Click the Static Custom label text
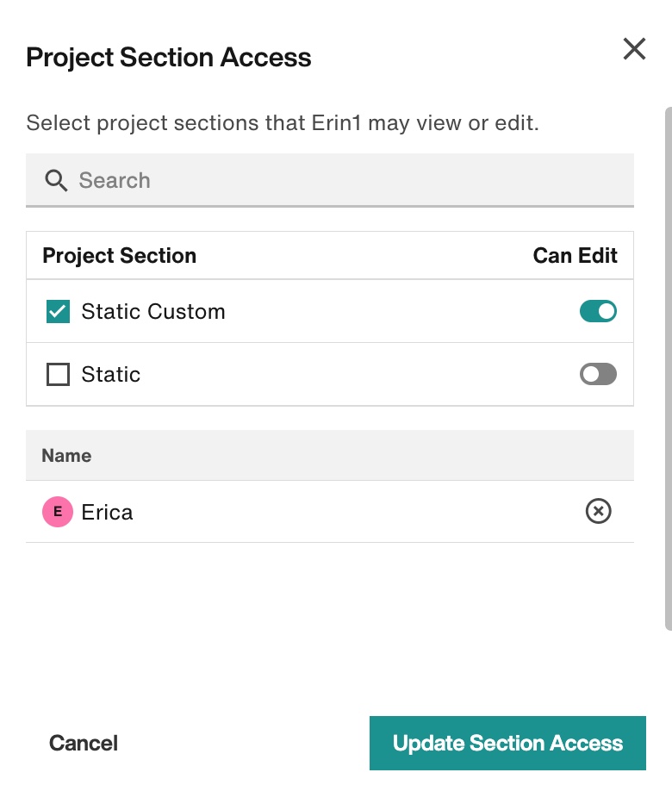 tap(153, 311)
